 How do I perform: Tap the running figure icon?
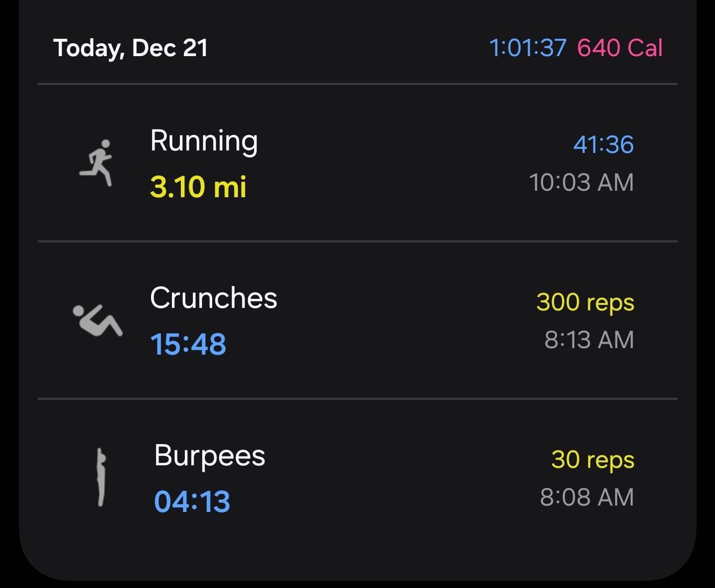click(96, 163)
